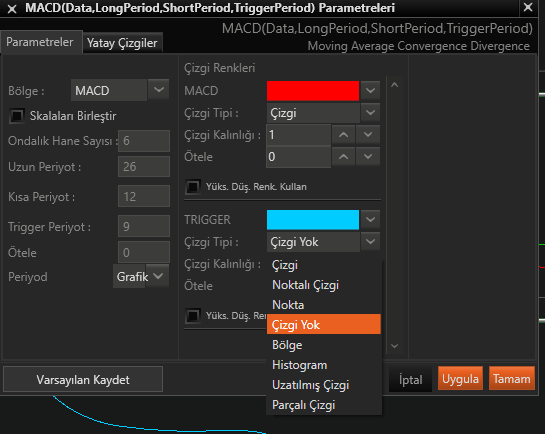Increase MACD Ötele value with up arrow

coord(343,157)
